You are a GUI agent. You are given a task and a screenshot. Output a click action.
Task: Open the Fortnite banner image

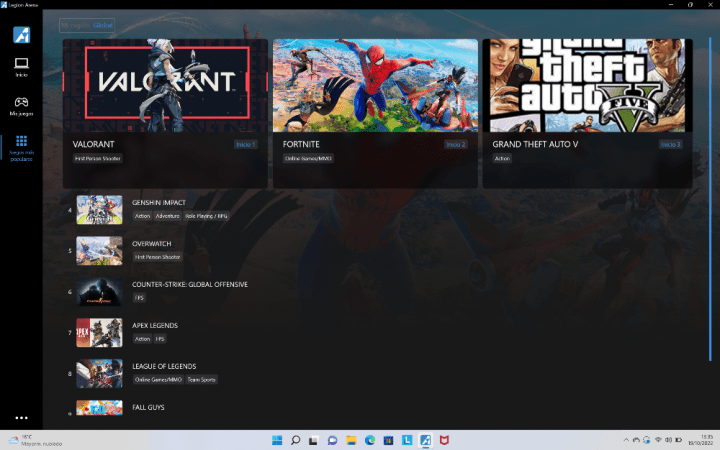pos(375,86)
